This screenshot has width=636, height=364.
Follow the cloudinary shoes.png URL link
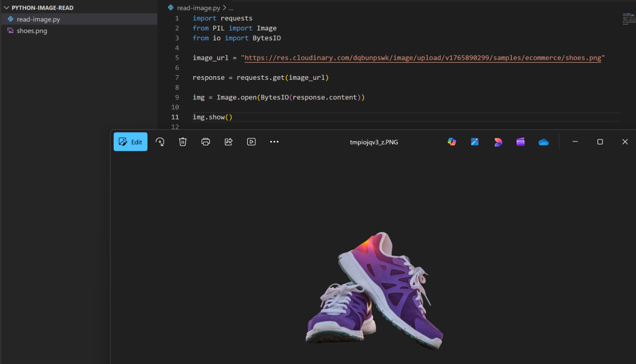click(423, 58)
